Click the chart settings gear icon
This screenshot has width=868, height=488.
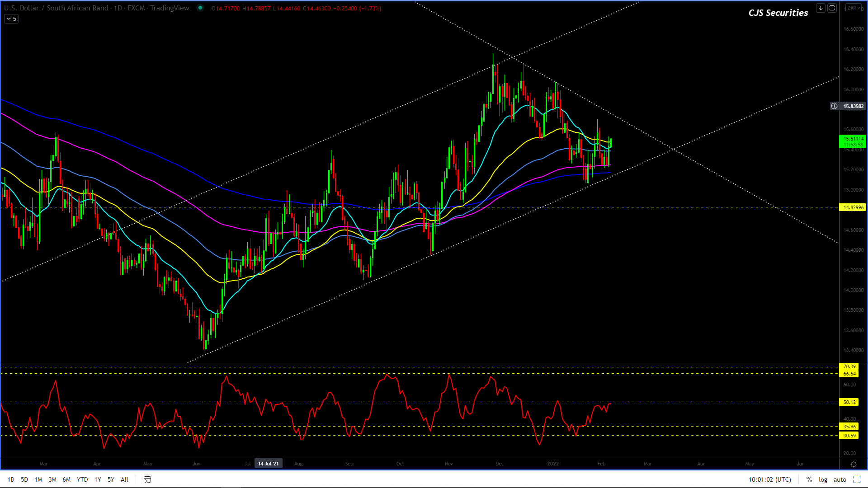pos(854,464)
